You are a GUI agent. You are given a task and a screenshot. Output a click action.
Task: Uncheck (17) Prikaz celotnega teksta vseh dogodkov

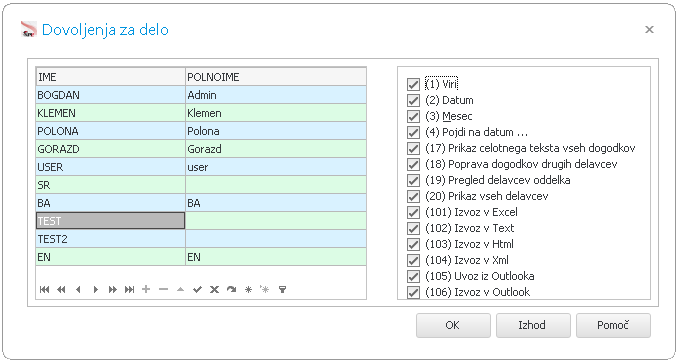click(413, 148)
